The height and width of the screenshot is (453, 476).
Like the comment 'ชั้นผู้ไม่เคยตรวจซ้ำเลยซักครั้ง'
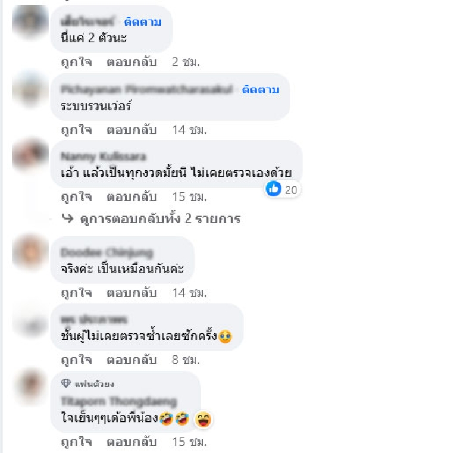point(77,360)
